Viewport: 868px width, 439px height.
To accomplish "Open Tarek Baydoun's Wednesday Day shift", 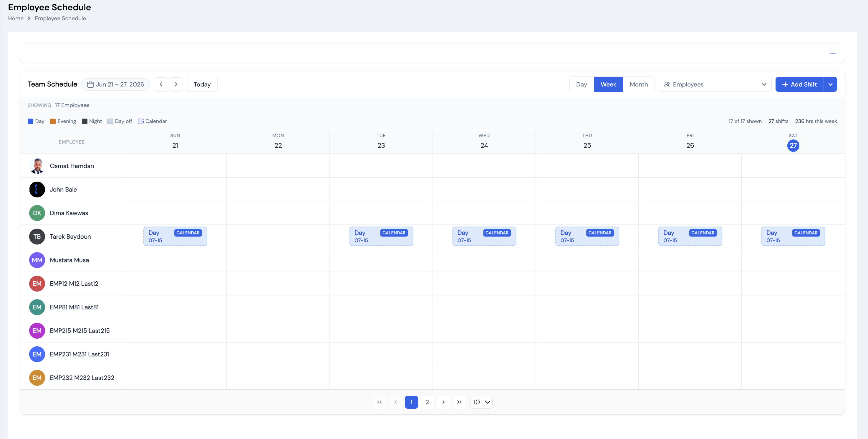I will (x=484, y=236).
